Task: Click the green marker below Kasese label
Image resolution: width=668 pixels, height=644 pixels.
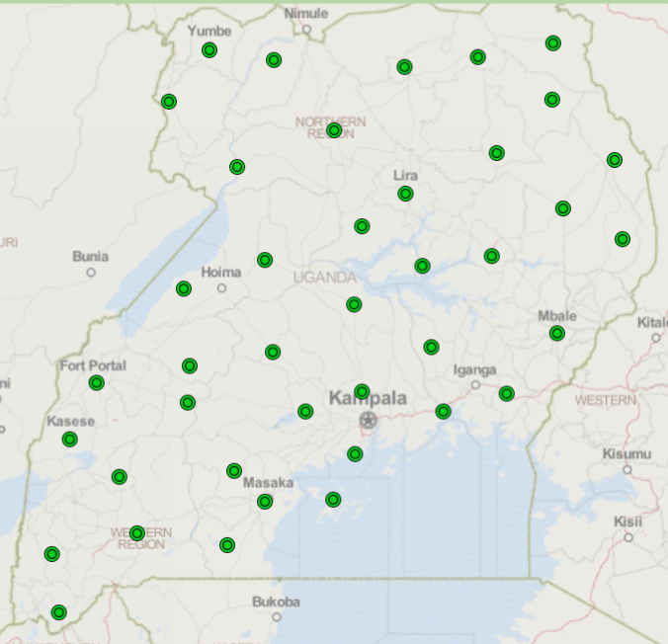Action: pos(69,440)
